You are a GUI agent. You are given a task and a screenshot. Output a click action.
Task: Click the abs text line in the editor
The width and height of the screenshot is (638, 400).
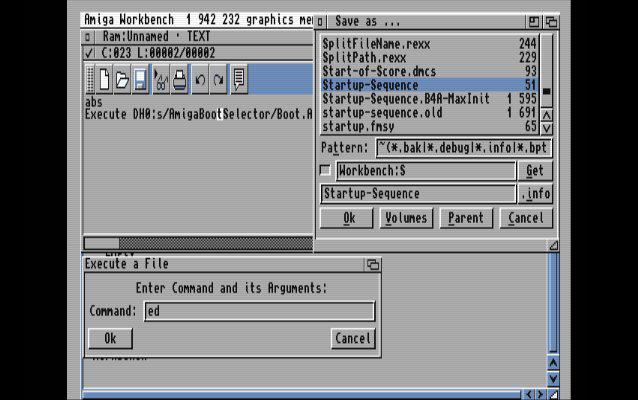(94, 102)
